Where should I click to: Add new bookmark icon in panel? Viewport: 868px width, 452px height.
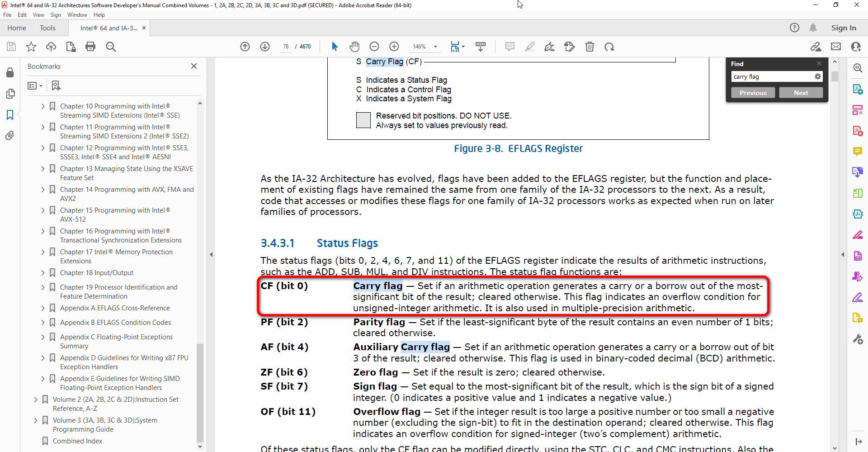click(56, 86)
